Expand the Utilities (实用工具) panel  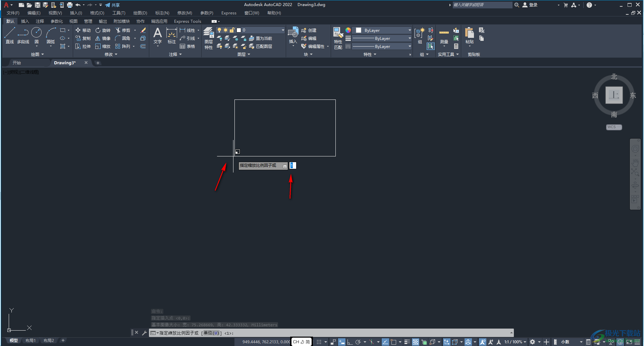pos(448,54)
